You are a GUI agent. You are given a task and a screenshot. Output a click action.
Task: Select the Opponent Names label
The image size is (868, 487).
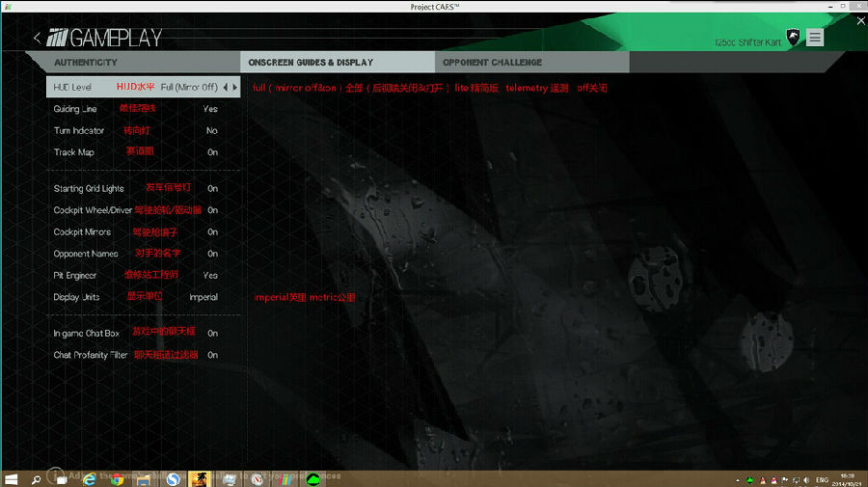click(86, 254)
